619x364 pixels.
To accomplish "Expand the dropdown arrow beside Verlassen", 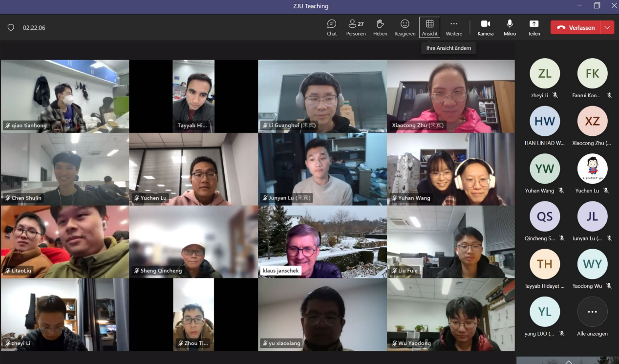I will [607, 28].
